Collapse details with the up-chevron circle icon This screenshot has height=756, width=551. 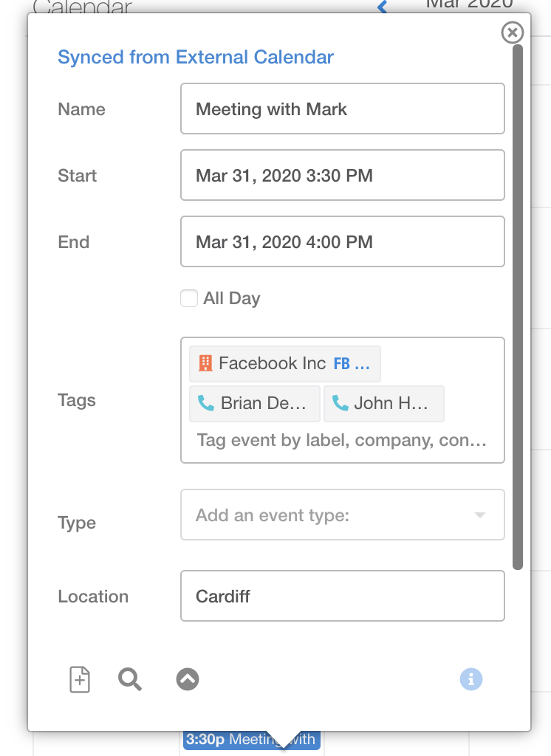188,679
